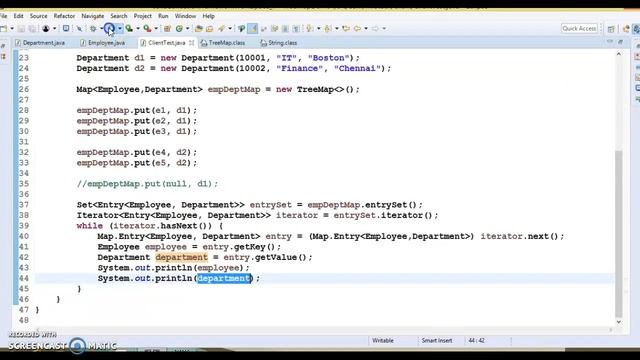This screenshot has height=360, width=640.
Task: Switch to the String.class tab
Action: 279,42
